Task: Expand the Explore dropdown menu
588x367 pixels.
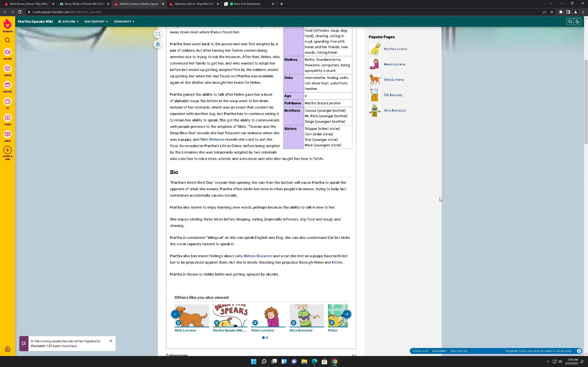Action: coord(68,22)
